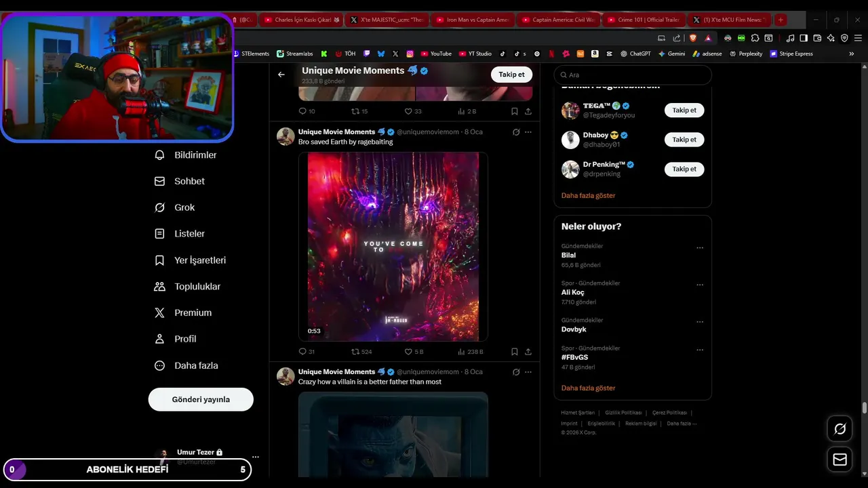
Task: Open Listeler in the sidebar
Action: (x=180, y=234)
